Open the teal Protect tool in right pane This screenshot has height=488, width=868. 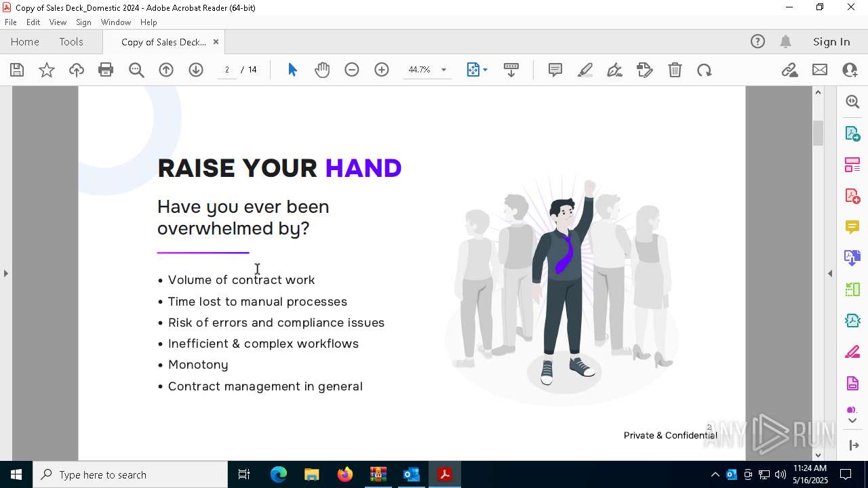pyautogui.click(x=852, y=321)
